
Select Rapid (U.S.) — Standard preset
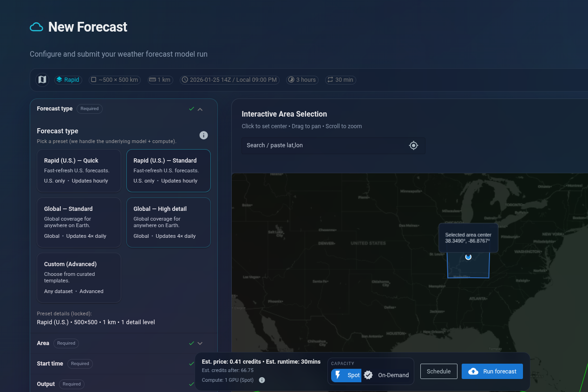click(x=169, y=170)
